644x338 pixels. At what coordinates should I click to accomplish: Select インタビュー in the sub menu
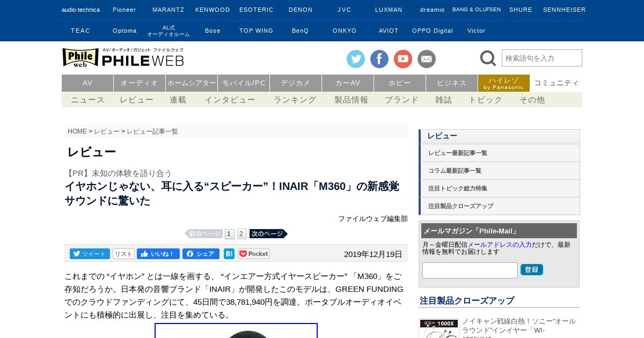[230, 100]
